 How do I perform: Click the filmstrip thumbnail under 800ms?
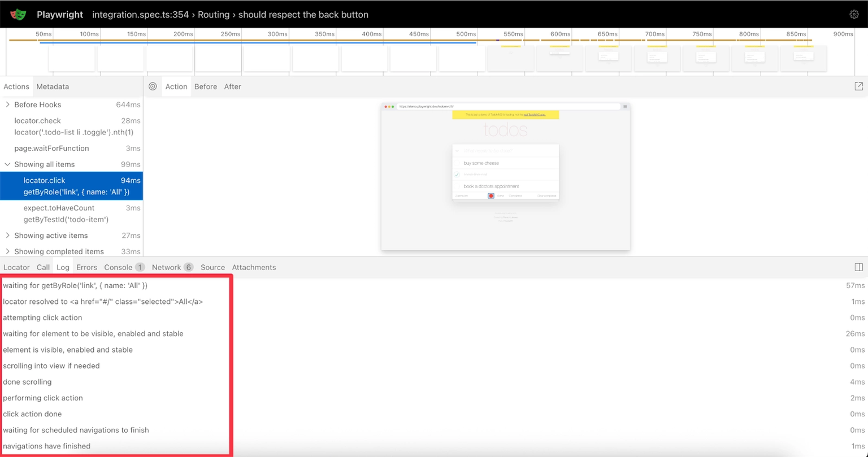click(754, 58)
